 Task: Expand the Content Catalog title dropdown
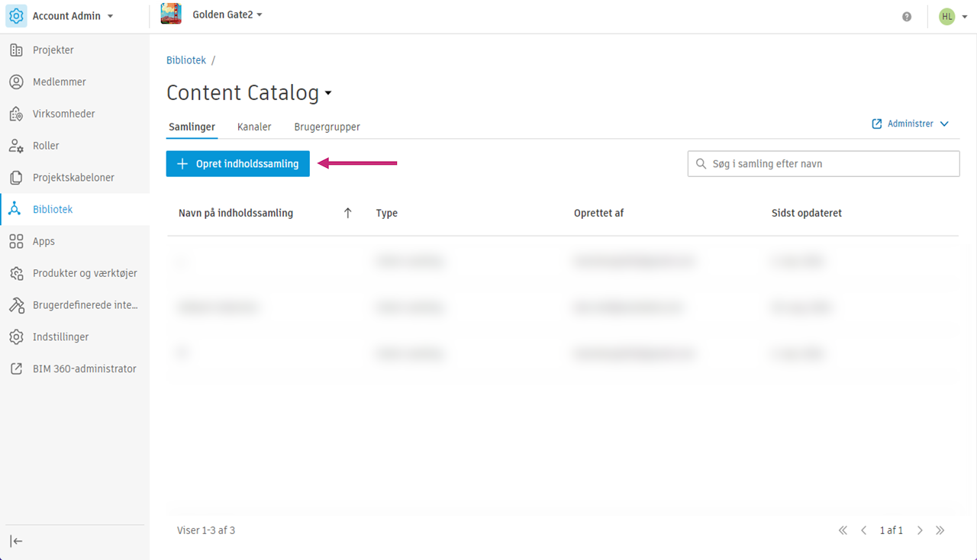coord(328,94)
